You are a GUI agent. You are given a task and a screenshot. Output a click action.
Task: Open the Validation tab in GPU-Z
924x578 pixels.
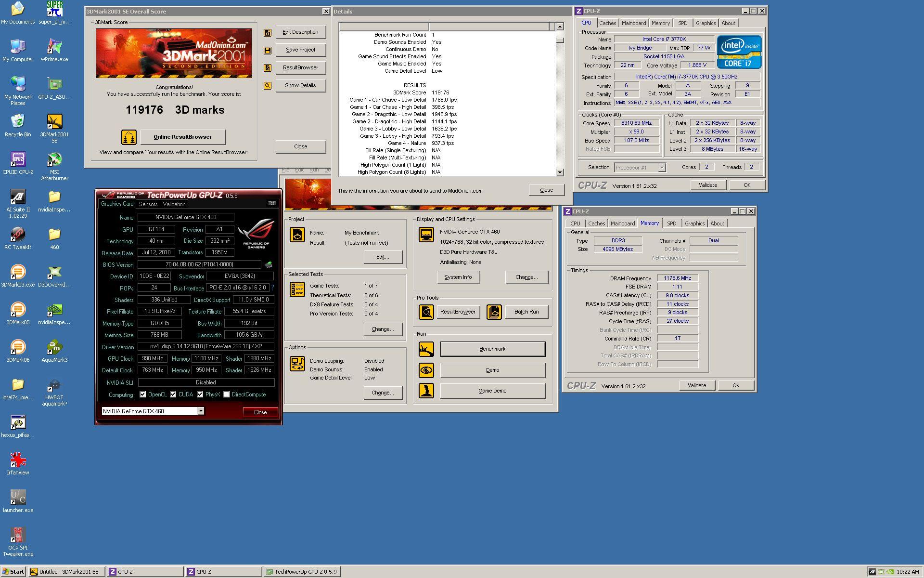click(174, 204)
